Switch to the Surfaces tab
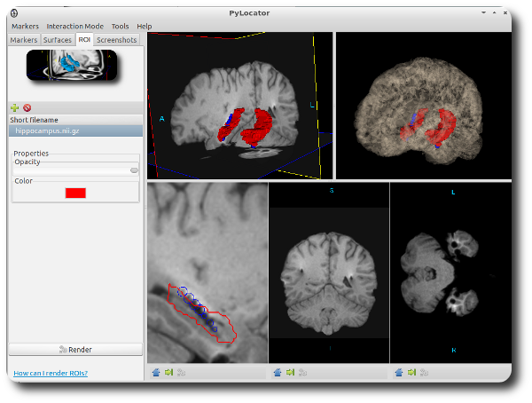This screenshot has height=403, width=532. (58, 40)
